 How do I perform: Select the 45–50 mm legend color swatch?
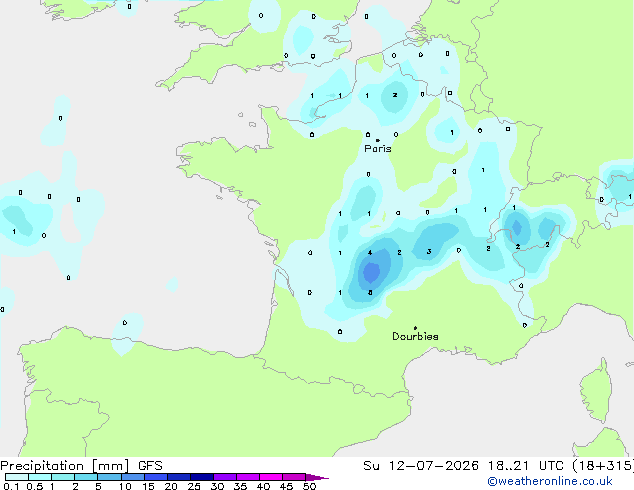(x=294, y=477)
